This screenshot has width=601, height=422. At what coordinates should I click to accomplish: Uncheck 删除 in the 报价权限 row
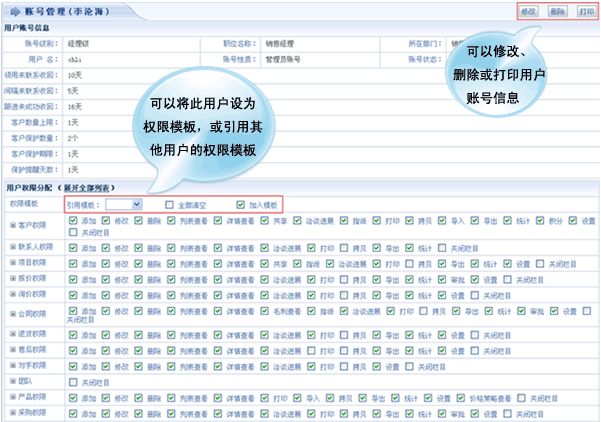click(138, 279)
